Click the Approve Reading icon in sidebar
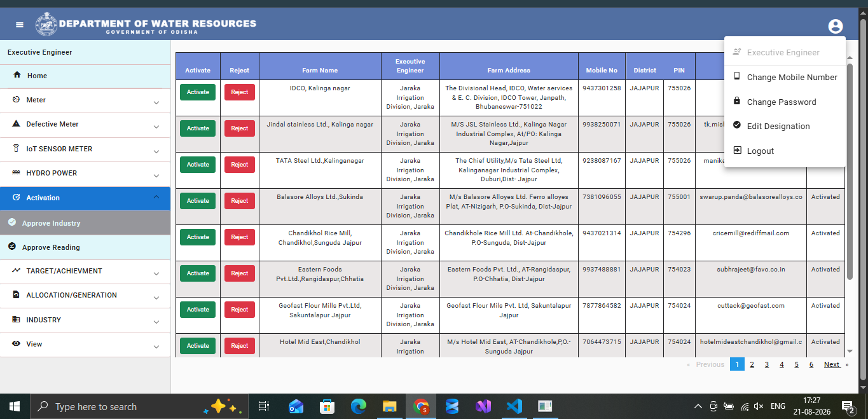 [12, 247]
